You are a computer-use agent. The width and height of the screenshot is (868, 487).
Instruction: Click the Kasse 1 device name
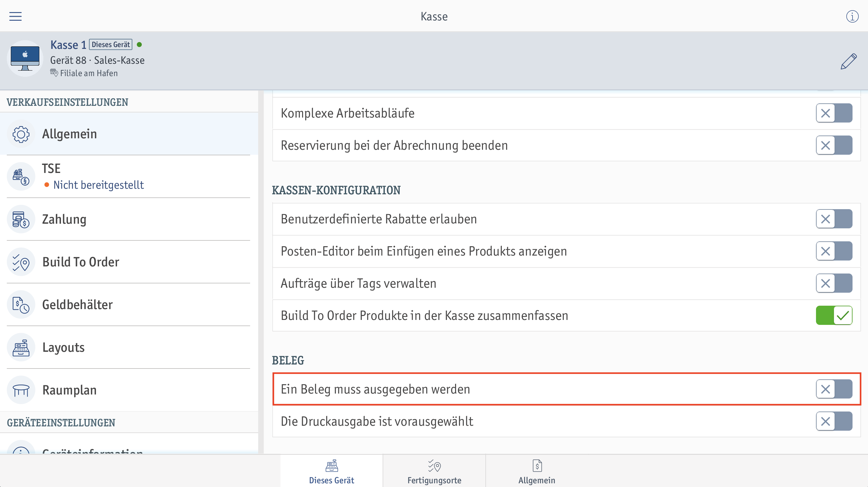pyautogui.click(x=68, y=45)
